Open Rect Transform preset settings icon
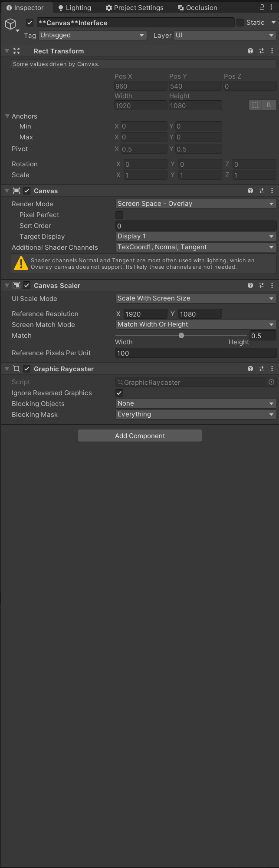The image size is (279, 868). [261, 51]
